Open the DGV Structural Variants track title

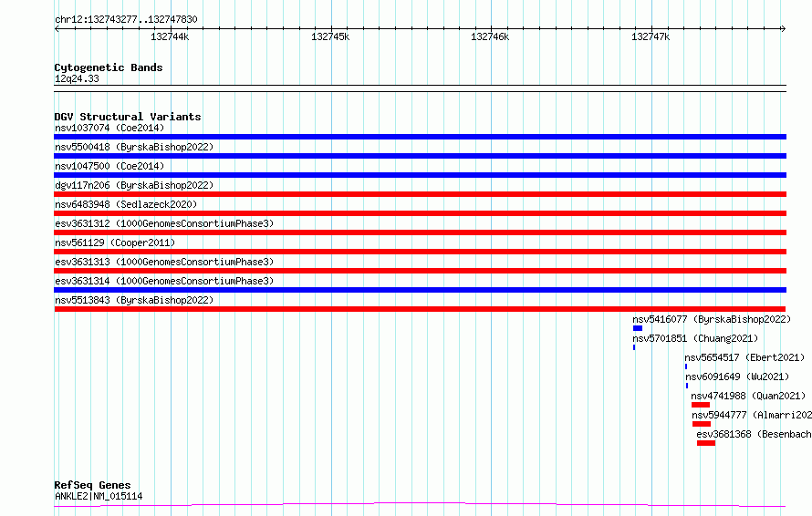pos(128,117)
